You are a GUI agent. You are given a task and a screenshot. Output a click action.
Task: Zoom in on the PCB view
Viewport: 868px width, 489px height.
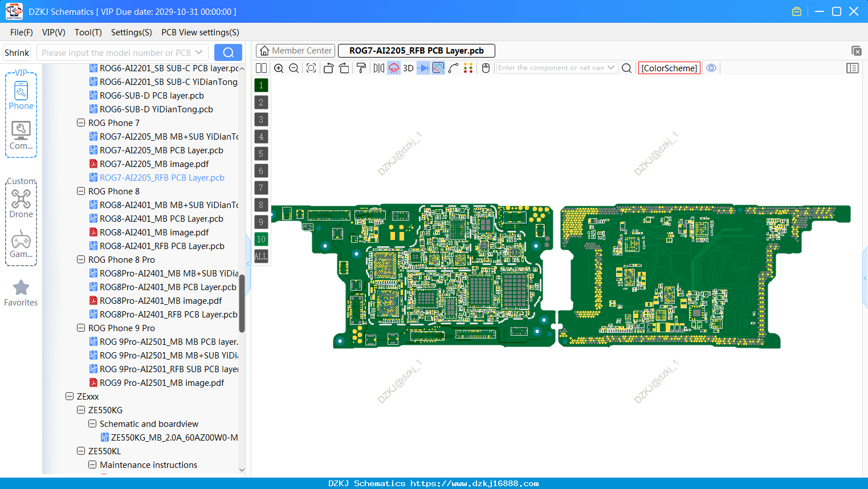(279, 68)
